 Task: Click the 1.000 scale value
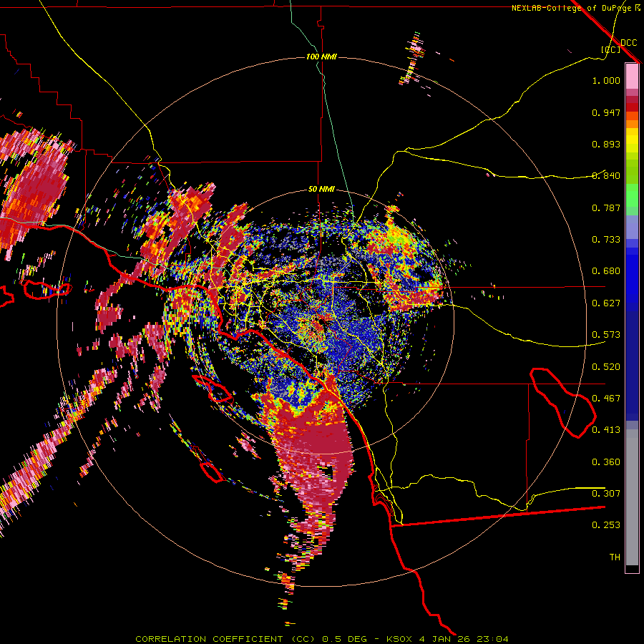pyautogui.click(x=606, y=80)
